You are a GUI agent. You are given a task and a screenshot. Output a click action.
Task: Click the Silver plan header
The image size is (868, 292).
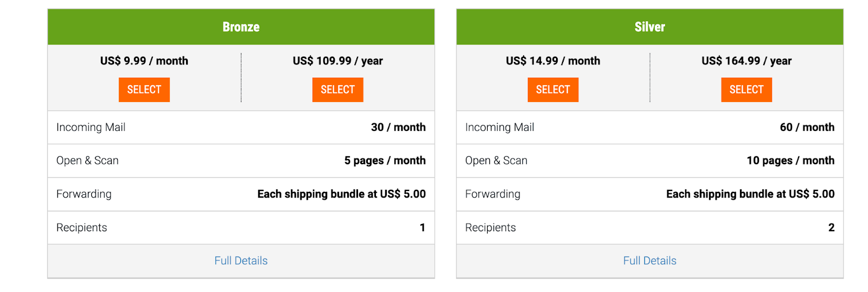tap(650, 27)
